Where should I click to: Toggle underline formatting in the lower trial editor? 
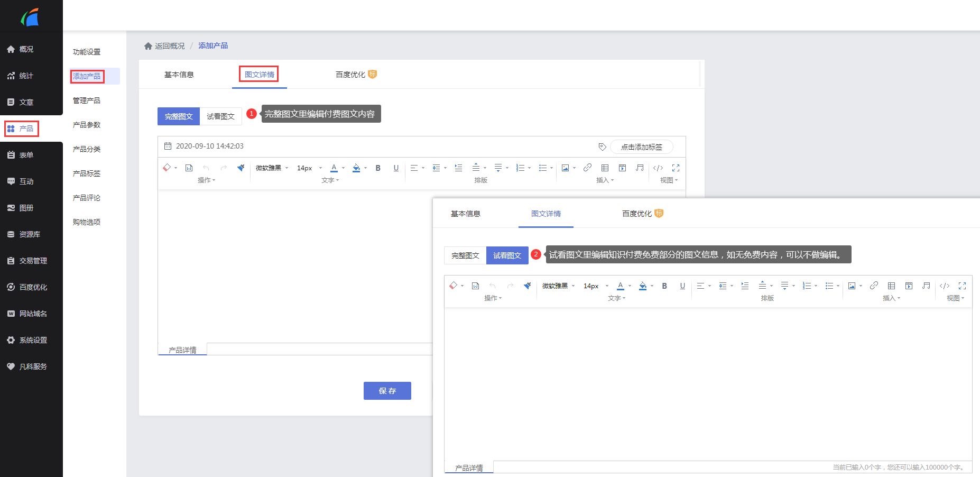pos(682,286)
